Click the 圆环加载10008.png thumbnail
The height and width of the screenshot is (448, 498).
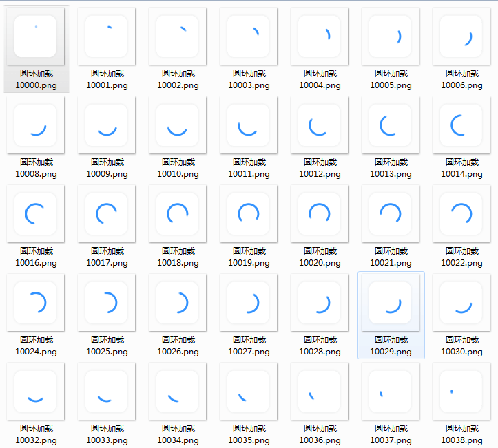(36, 125)
